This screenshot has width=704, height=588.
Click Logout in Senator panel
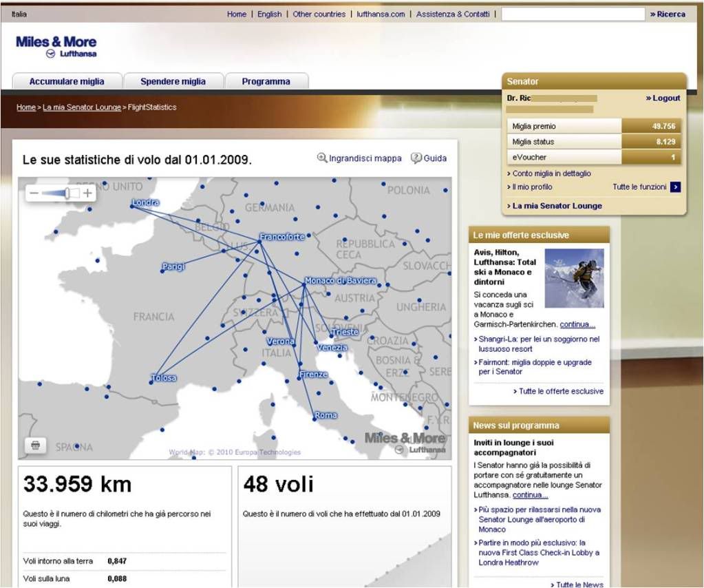click(x=663, y=98)
